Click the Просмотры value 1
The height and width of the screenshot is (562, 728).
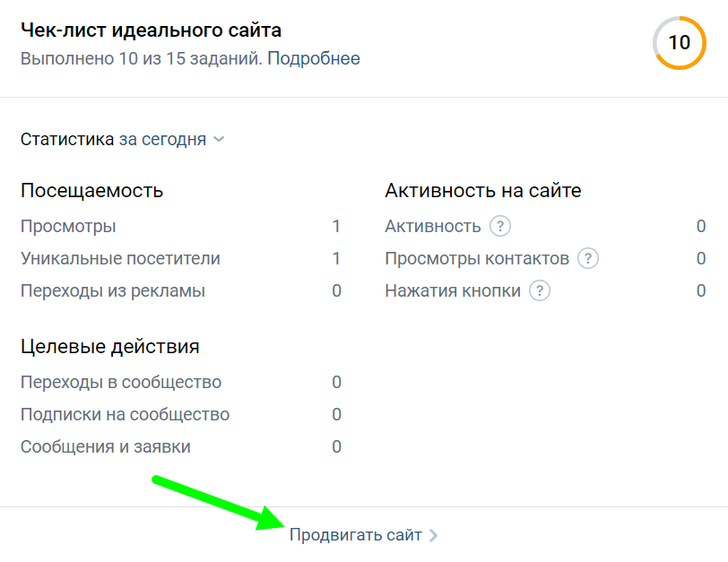click(336, 227)
